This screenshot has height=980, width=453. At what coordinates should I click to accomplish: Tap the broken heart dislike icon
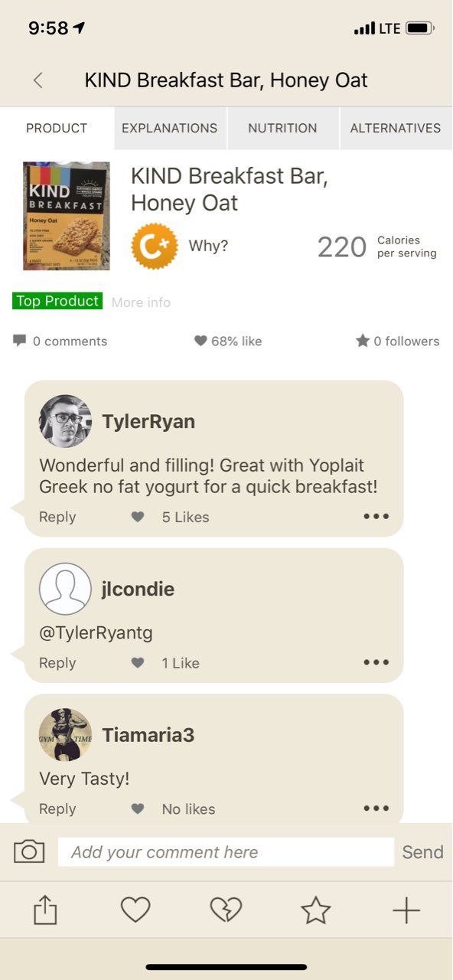click(x=226, y=910)
